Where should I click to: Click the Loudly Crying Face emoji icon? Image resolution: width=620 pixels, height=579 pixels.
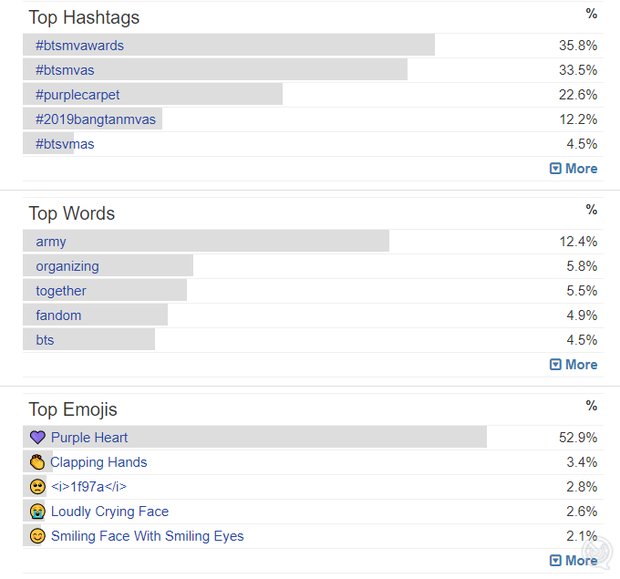[38, 511]
